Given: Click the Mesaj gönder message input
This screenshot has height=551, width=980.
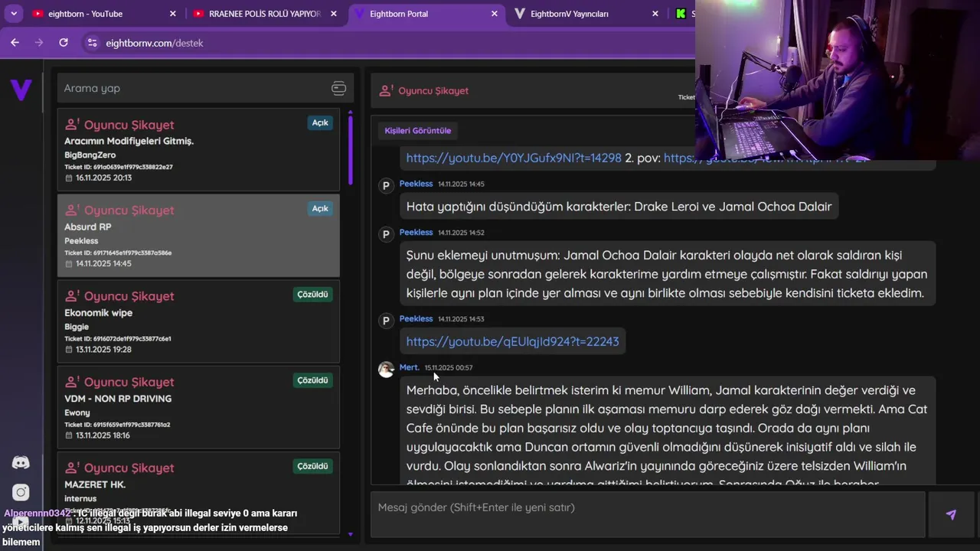Looking at the screenshot, I should (648, 515).
